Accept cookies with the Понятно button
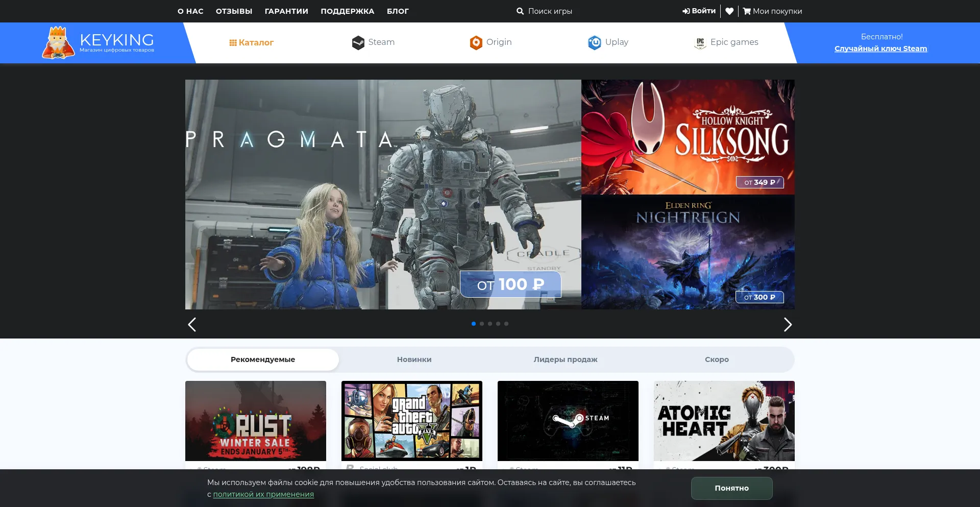Viewport: 980px width, 507px height. (732, 488)
